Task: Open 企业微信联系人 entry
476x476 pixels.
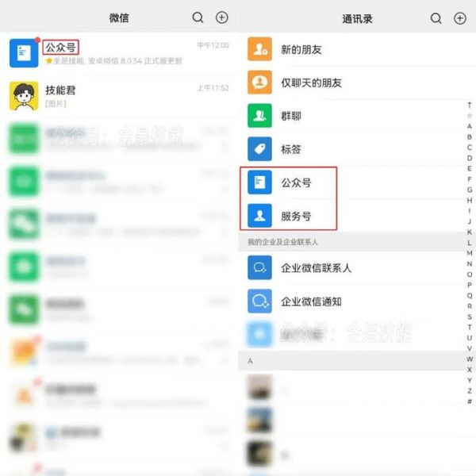Action: tap(357, 267)
